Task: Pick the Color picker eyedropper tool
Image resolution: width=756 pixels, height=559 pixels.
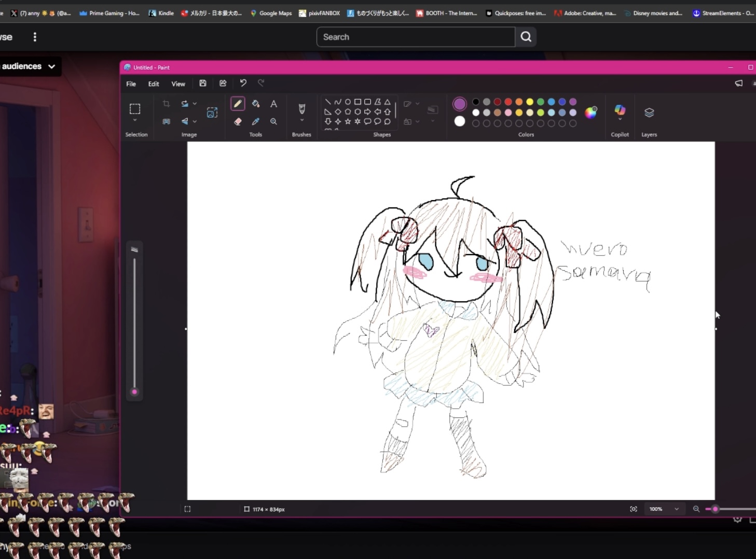Action: (x=256, y=121)
